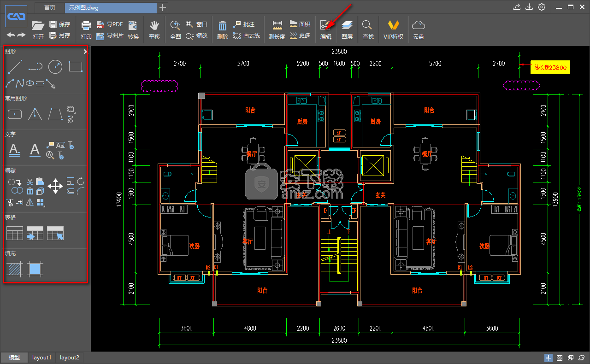The image size is (590, 364).
Task: Open the 云盘 cloud drive
Action: pyautogui.click(x=419, y=30)
